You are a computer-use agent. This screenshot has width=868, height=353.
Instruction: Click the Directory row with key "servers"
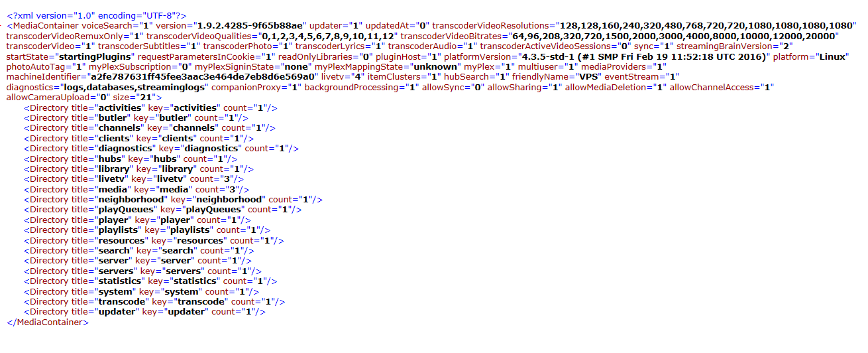[x=142, y=271]
